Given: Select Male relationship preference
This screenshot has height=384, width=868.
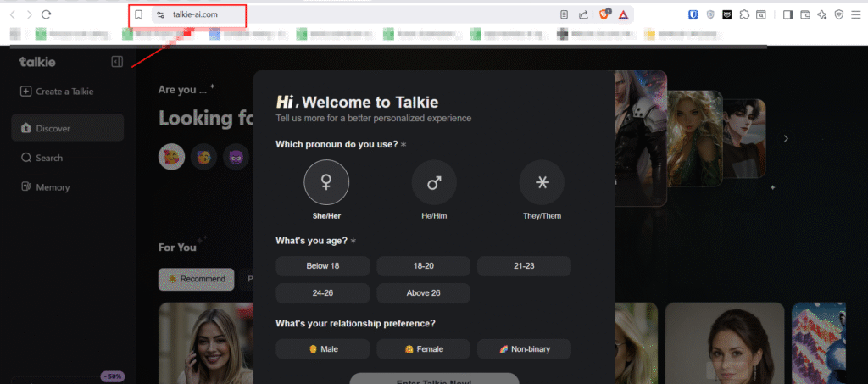Looking at the screenshot, I should click(323, 349).
